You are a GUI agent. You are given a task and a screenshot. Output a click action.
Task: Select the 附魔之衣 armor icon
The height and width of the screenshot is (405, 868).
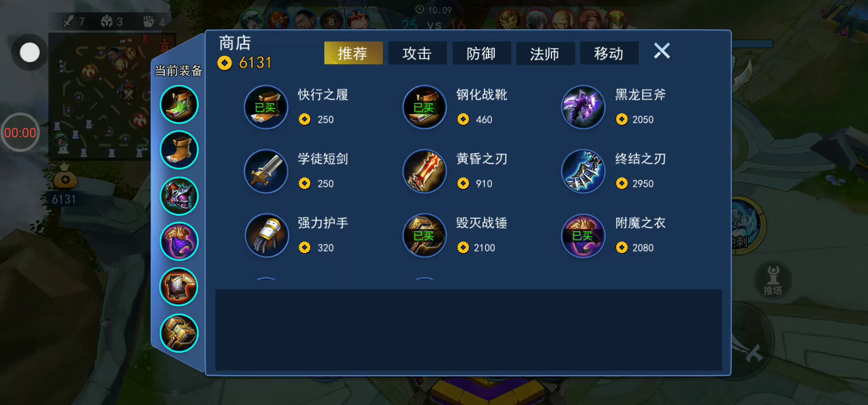pyautogui.click(x=584, y=235)
